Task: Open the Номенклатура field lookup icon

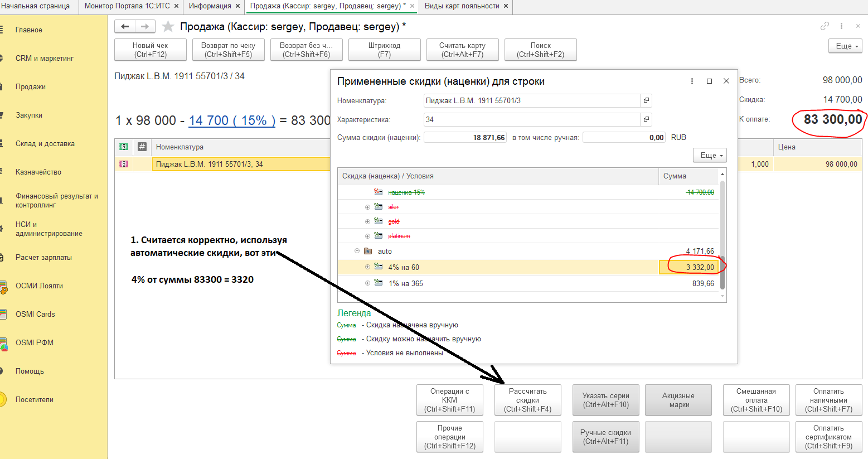Action: [x=646, y=100]
